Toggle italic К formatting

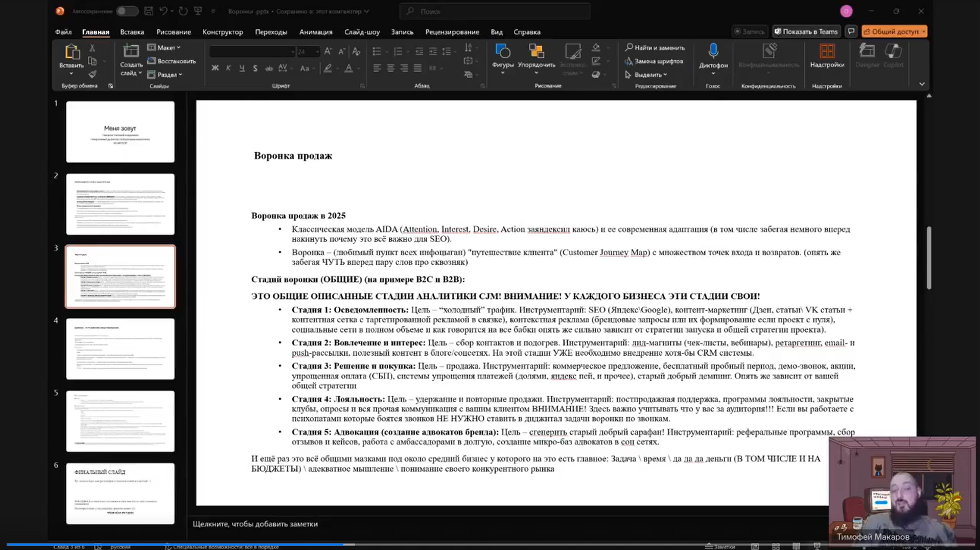228,68
